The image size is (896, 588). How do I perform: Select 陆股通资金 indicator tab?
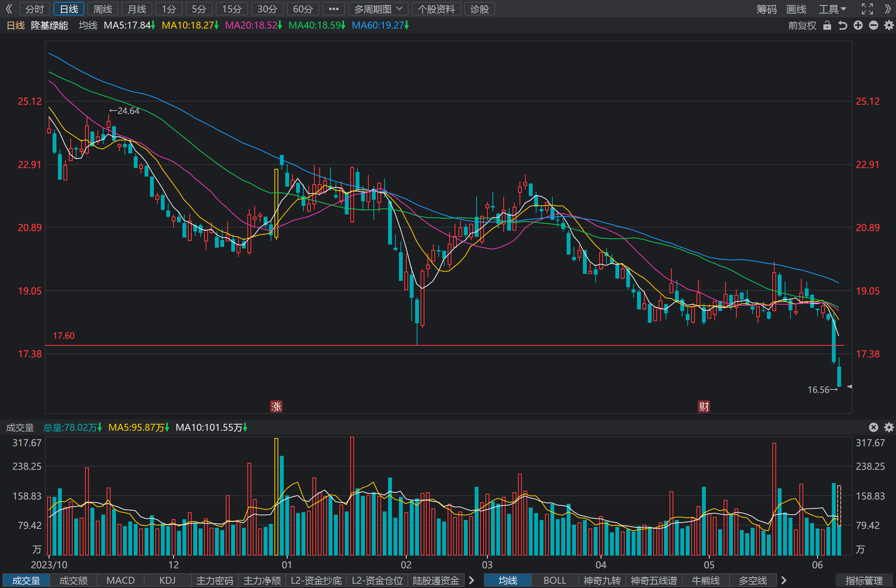tap(436, 580)
